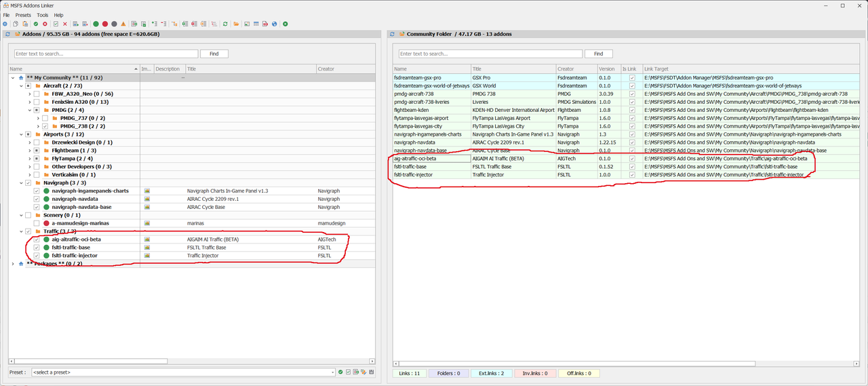Viewport: 868px width, 386px height.
Task: Uncheck the aig-aitraffic-oci-beta addon checkbox
Action: pyautogui.click(x=37, y=239)
